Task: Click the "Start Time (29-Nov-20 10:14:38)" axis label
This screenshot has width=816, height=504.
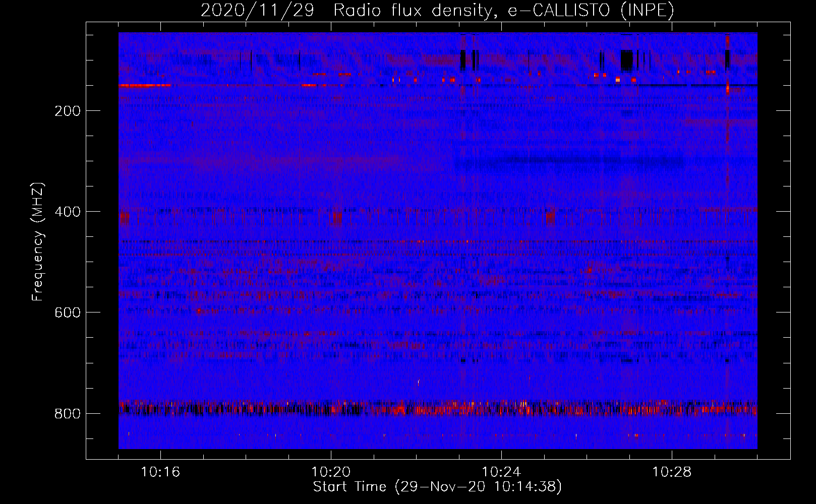Action: tap(437, 487)
